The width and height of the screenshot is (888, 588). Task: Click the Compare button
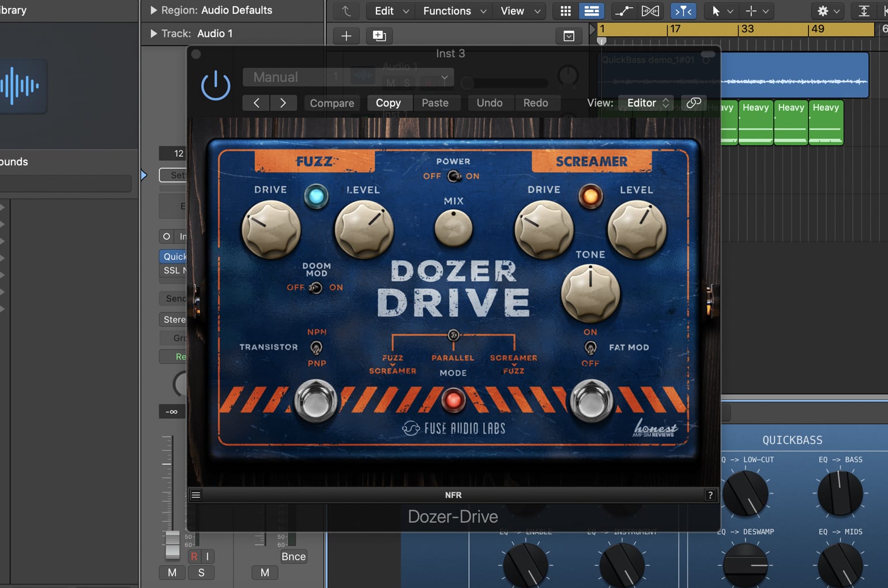coord(332,103)
